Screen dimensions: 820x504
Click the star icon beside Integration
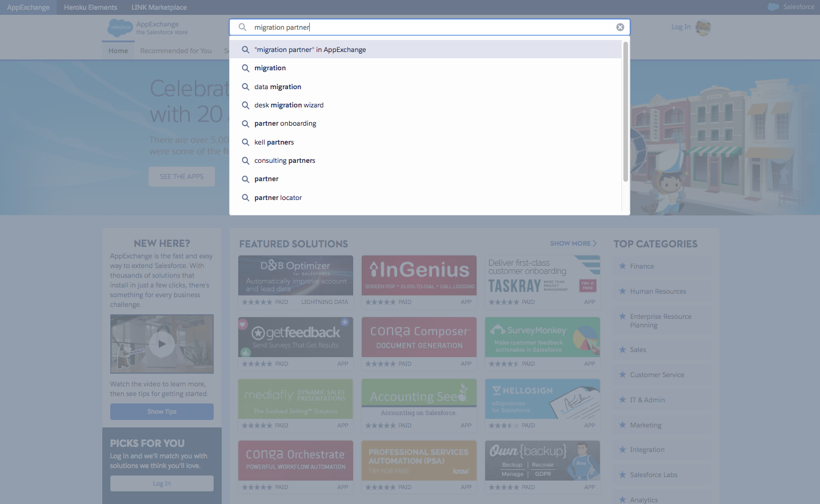tap(623, 449)
